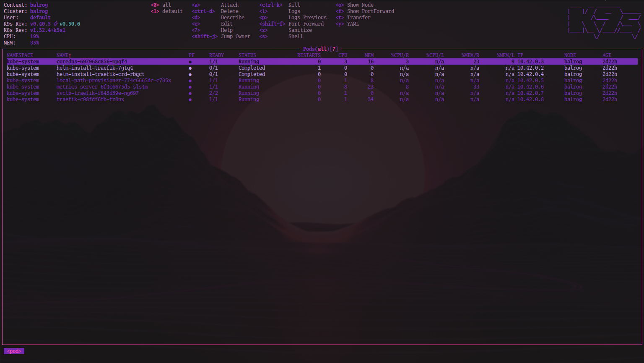The height and width of the screenshot is (363, 644).
Task: Click the %MEM/L column header
Action: pos(506,55)
